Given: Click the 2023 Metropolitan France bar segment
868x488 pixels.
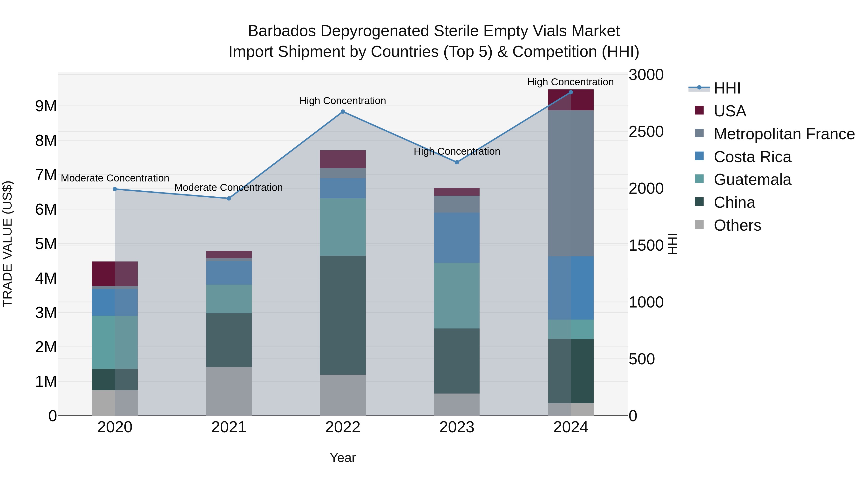Looking at the screenshot, I should (457, 204).
